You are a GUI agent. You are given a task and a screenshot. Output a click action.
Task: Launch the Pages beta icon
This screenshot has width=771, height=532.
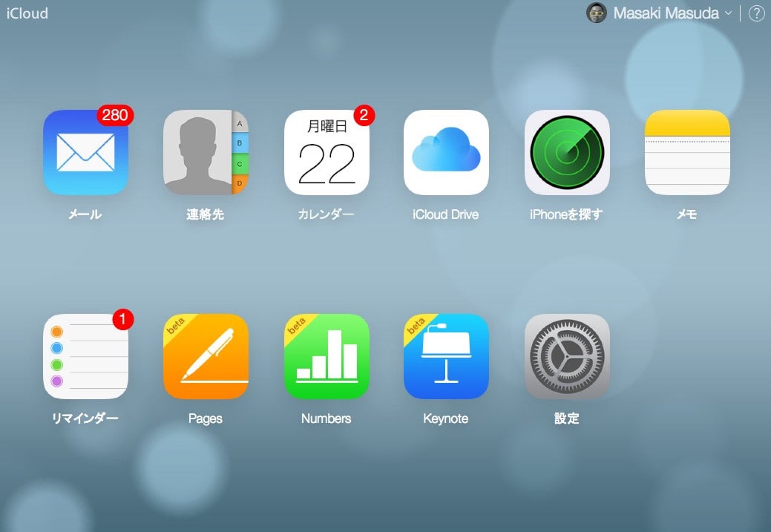pos(206,356)
